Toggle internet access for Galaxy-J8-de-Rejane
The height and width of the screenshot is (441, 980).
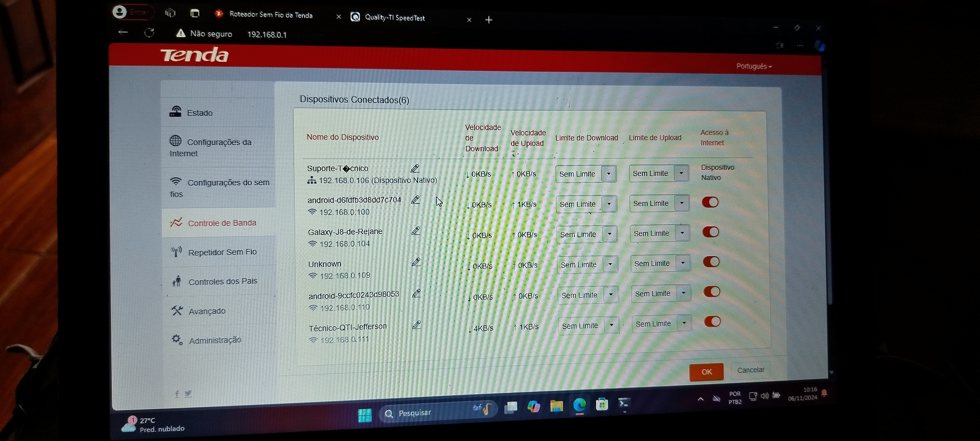point(710,232)
